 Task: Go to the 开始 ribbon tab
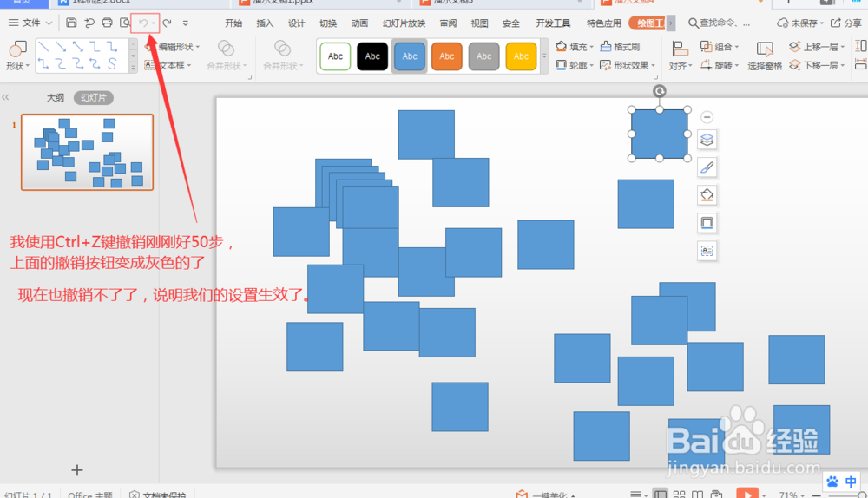point(233,23)
